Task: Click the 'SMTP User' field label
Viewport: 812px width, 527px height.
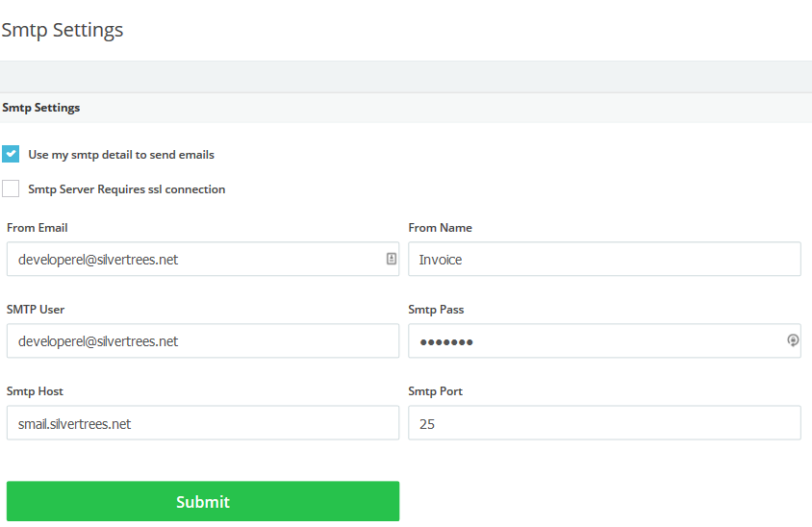Action: tap(36, 310)
